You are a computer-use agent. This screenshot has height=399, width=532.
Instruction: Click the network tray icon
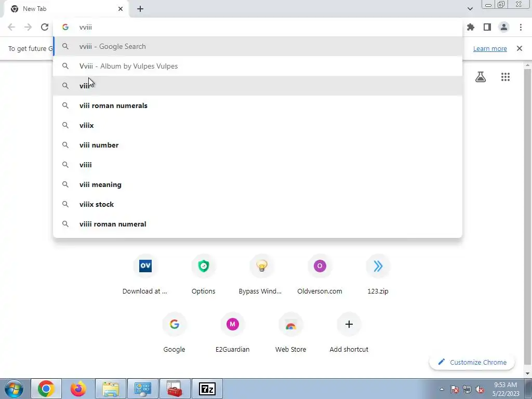[x=467, y=389]
